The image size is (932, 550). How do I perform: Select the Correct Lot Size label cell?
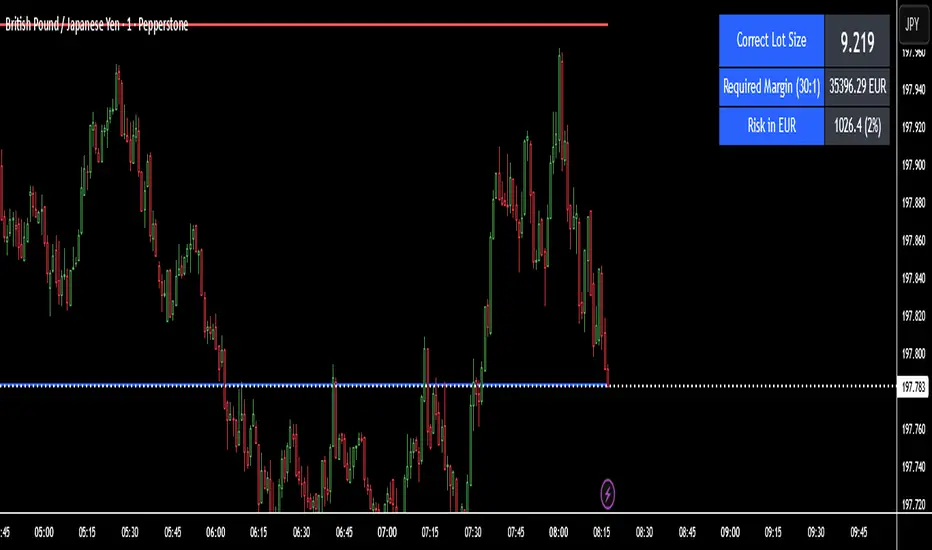(x=771, y=40)
